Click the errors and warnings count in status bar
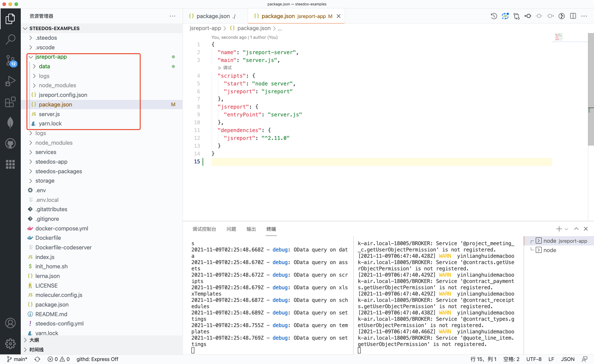The image size is (594, 364). pos(59,359)
